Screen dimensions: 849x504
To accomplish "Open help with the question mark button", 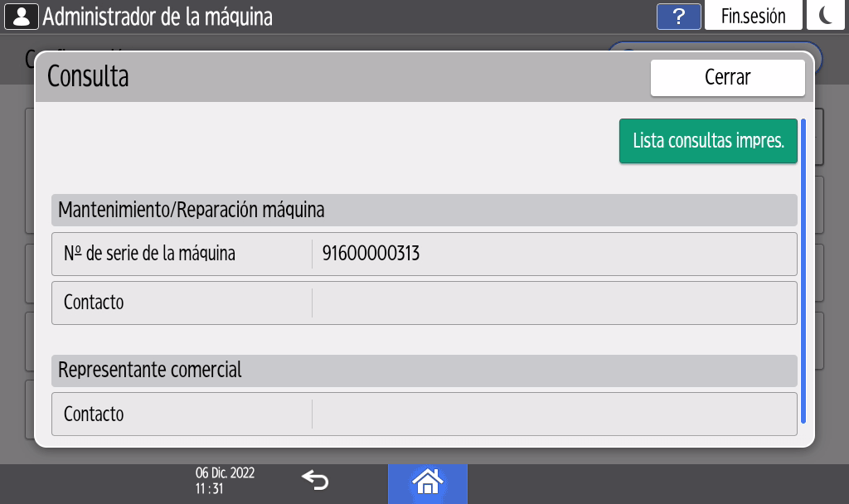I will pos(678,17).
